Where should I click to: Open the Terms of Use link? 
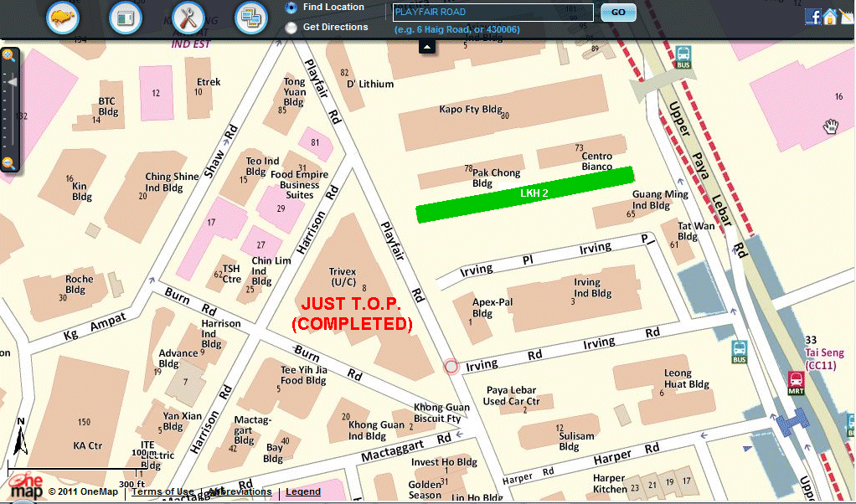[x=162, y=491]
